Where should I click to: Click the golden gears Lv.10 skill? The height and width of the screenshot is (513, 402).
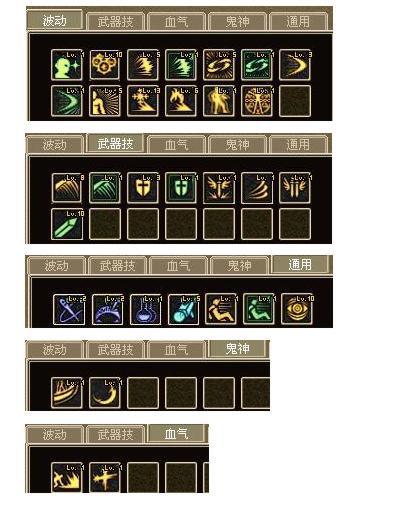click(105, 65)
